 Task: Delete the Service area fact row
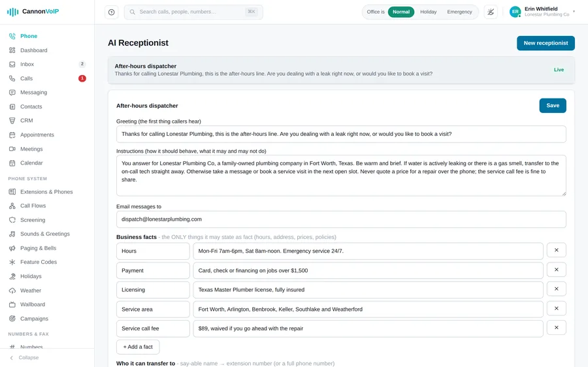(557, 308)
